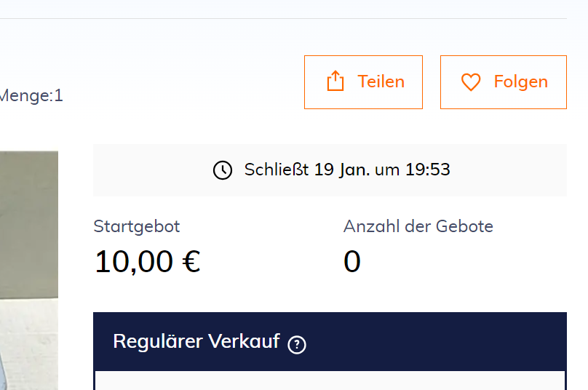Click the share arrow icon in Teilen

pyautogui.click(x=335, y=81)
